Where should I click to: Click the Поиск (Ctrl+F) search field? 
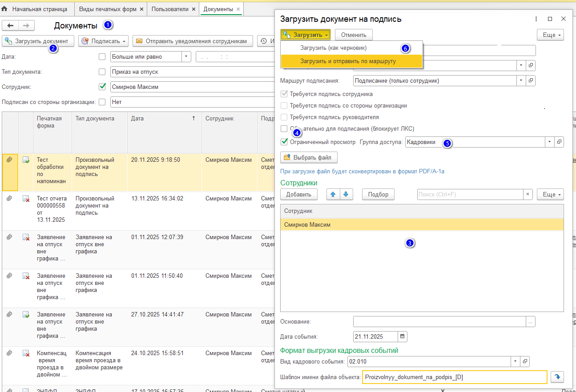point(469,194)
